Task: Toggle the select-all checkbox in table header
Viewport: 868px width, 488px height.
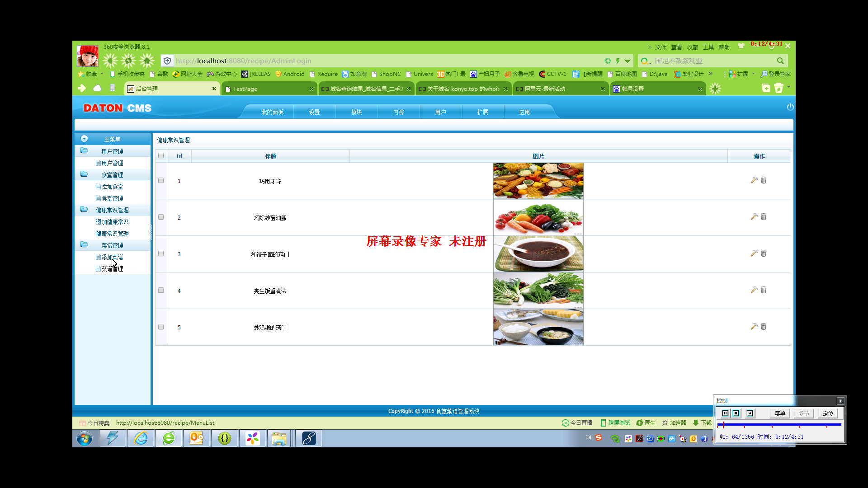Action: click(x=161, y=155)
